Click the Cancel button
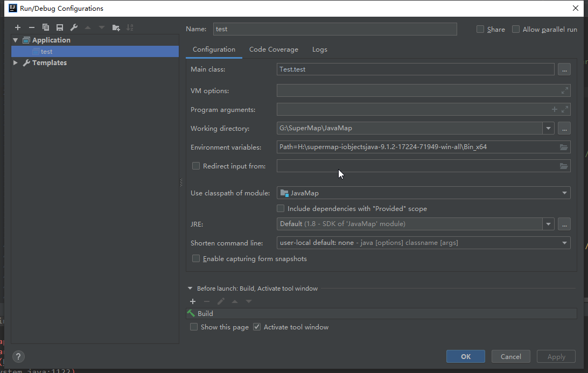Screen dimensions: 588x373 coord(511,356)
